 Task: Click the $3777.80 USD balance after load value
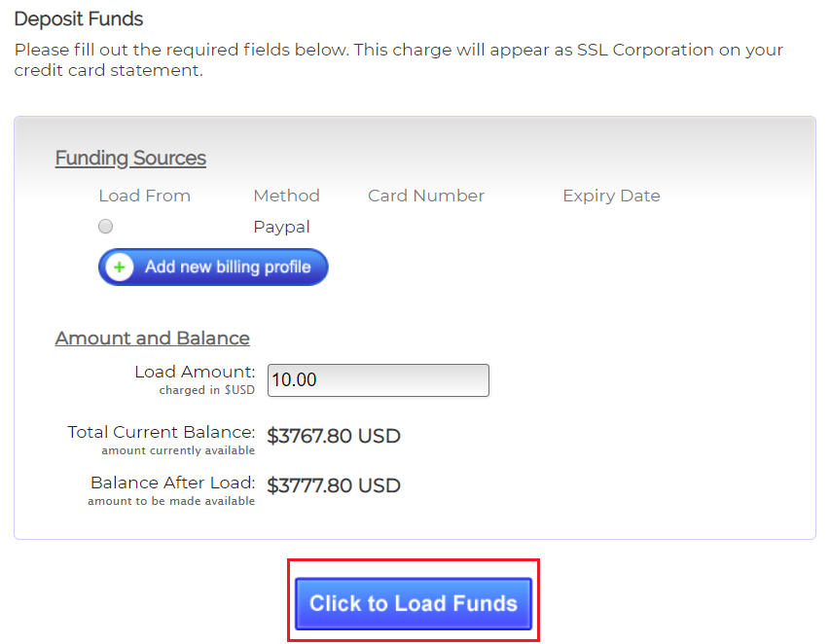[333, 485]
